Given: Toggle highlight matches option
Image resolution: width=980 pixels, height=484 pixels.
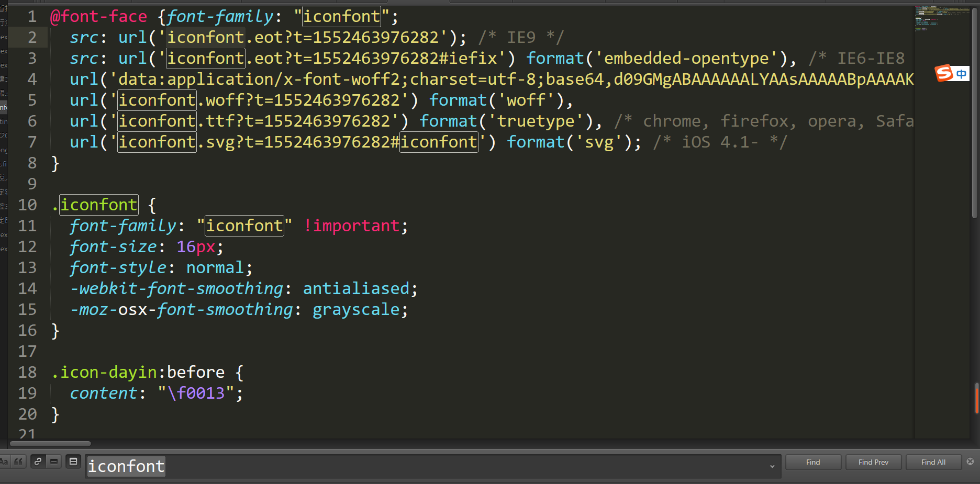Looking at the screenshot, I should 73,462.
